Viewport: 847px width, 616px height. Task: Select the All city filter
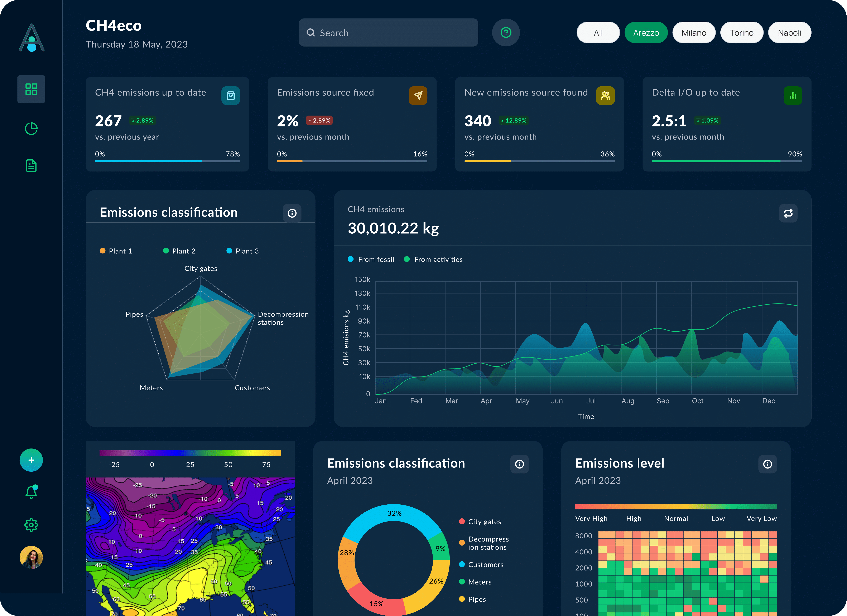coord(598,33)
